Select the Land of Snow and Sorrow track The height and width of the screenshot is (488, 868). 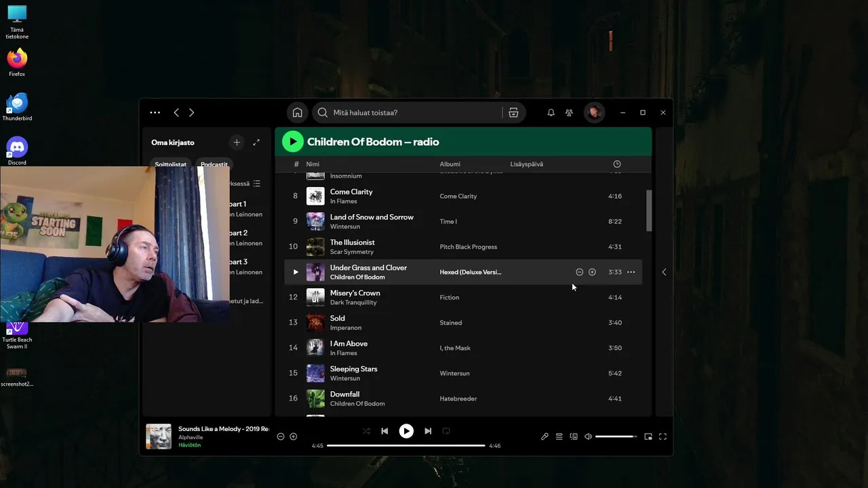click(372, 217)
